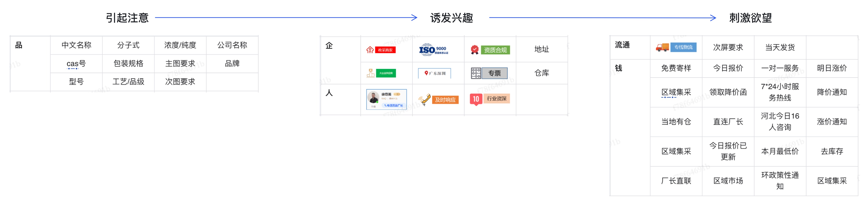Select the 广东深圳 location box
The width and height of the screenshot is (868, 206).
(x=434, y=73)
